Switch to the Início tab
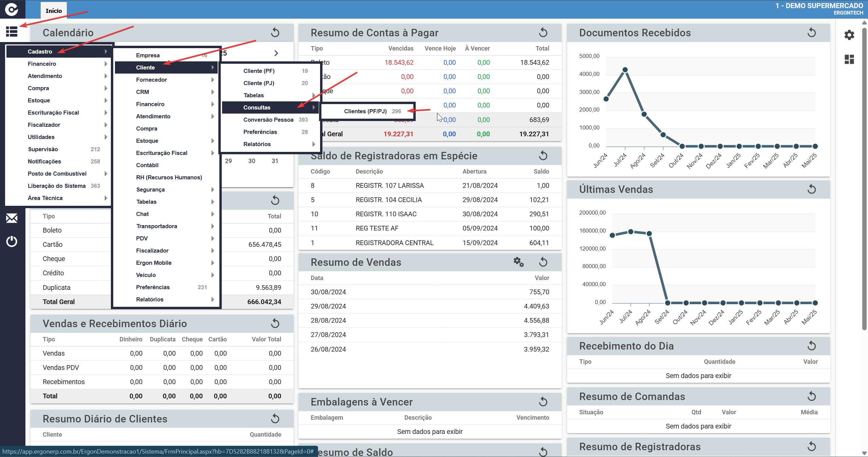The image size is (868, 457). coord(54,11)
